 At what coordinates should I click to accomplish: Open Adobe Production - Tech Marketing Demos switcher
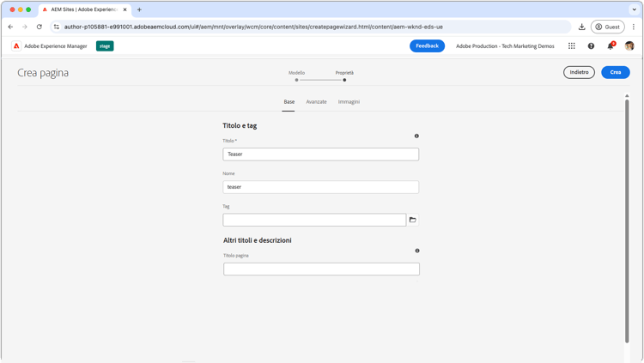pos(505,46)
